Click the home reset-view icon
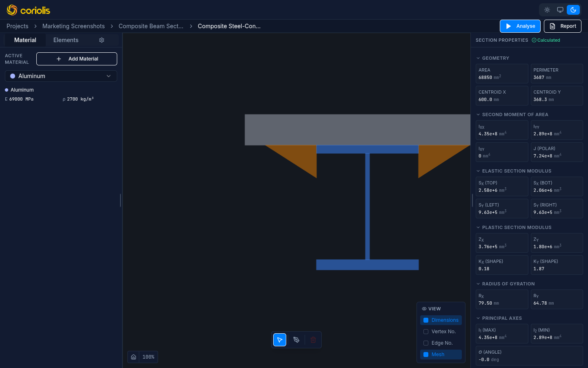 [x=134, y=357]
